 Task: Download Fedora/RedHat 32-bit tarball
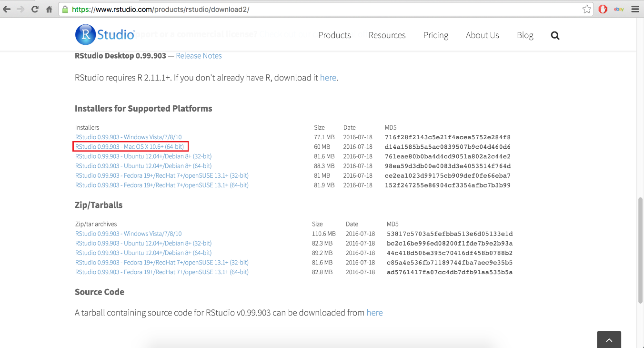coord(162,262)
